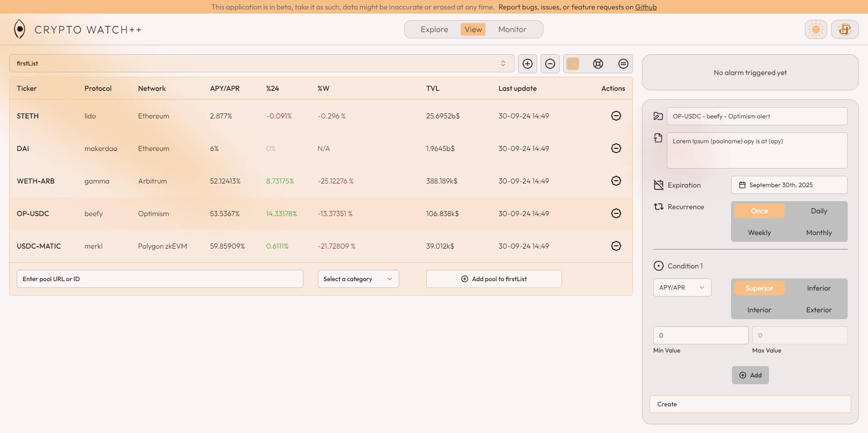
Task: Click the -25.12276 % weekly change value
Action: coord(335,181)
